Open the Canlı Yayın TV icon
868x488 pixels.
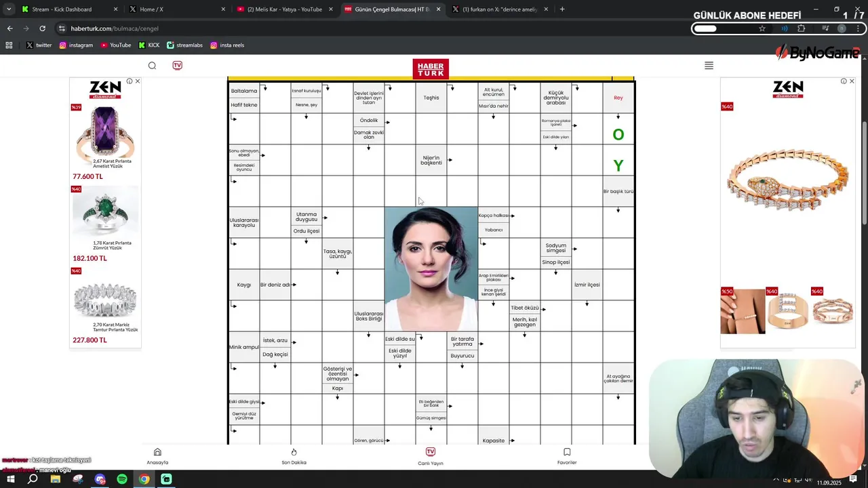430,452
